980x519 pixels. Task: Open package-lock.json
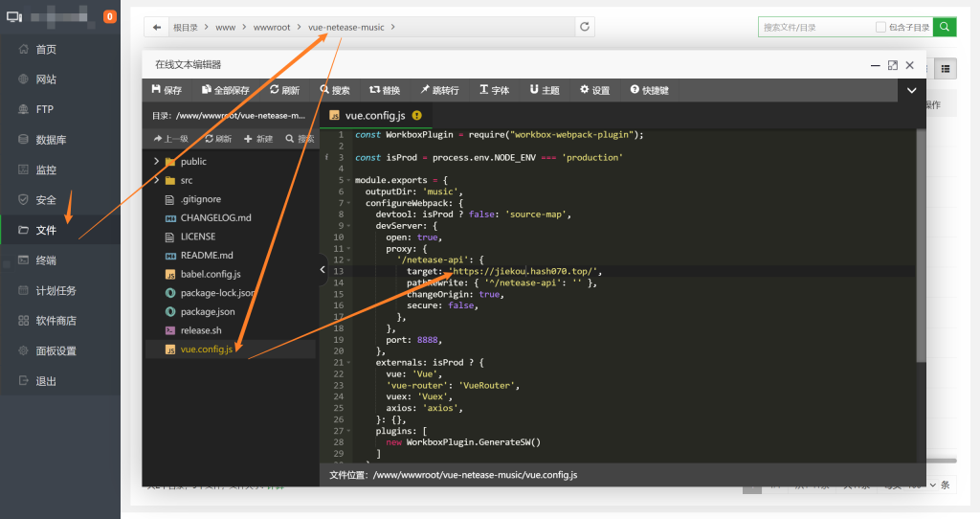[x=217, y=293]
